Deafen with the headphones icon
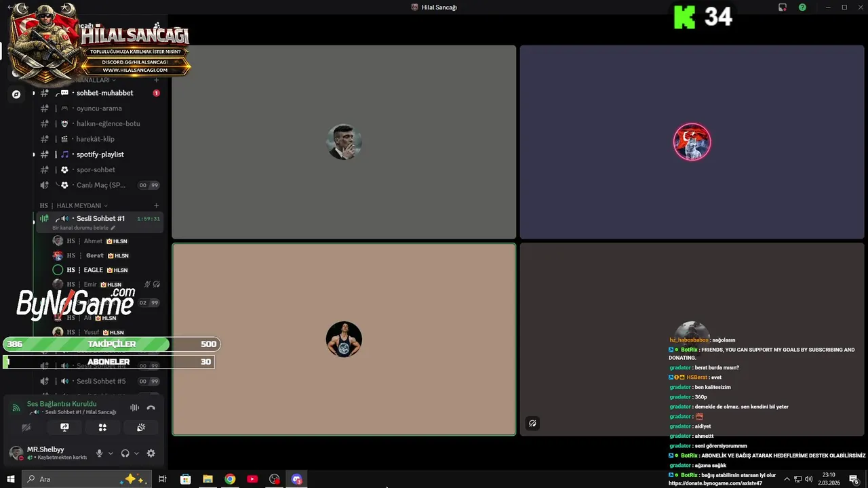 click(125, 453)
